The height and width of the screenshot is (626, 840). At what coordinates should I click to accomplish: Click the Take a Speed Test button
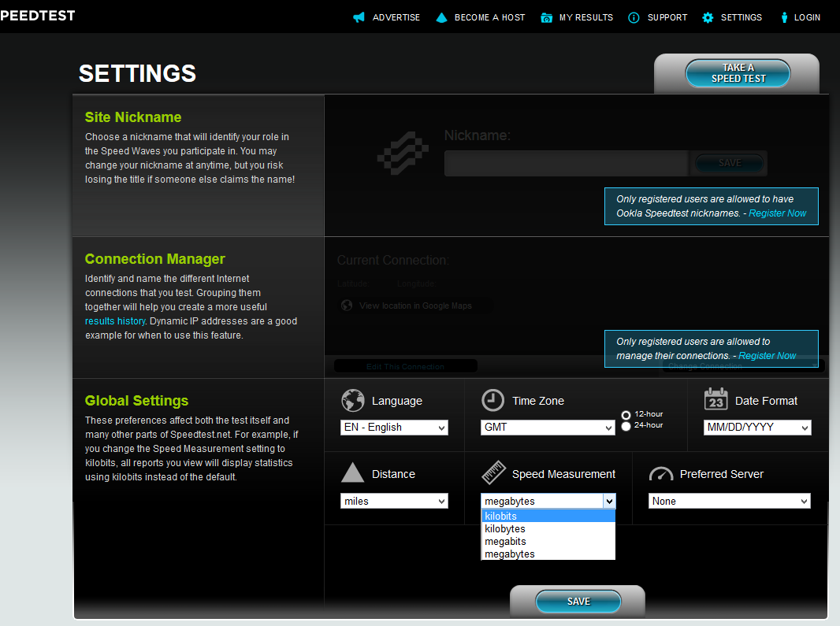738,73
